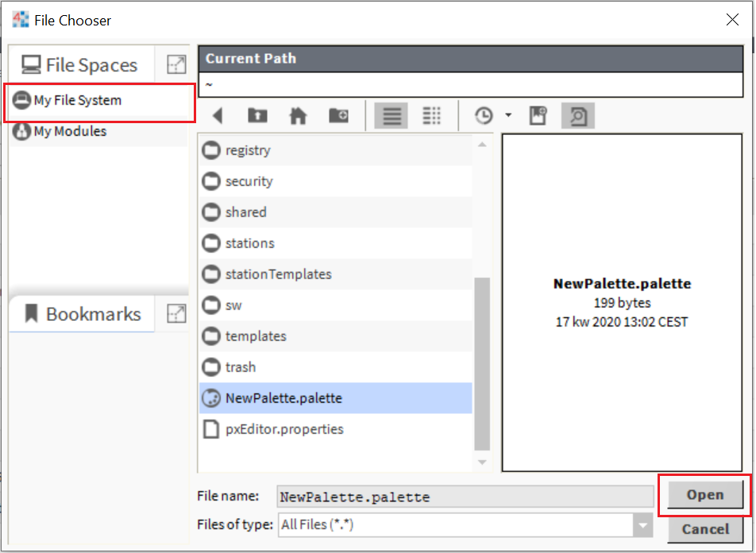
Task: Click the File name input field
Action: pyautogui.click(x=465, y=497)
